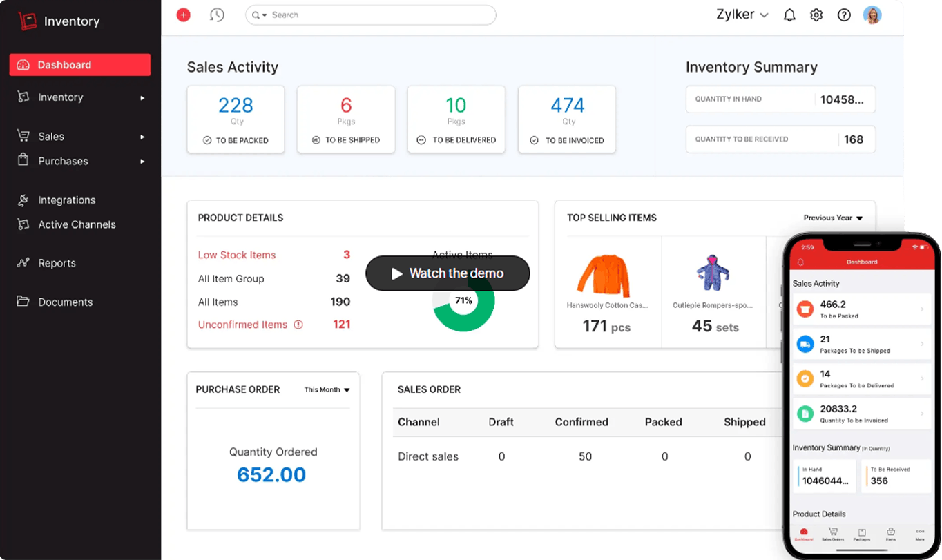This screenshot has height=560, width=942.
Task: Click the help question mark icon
Action: 844,15
